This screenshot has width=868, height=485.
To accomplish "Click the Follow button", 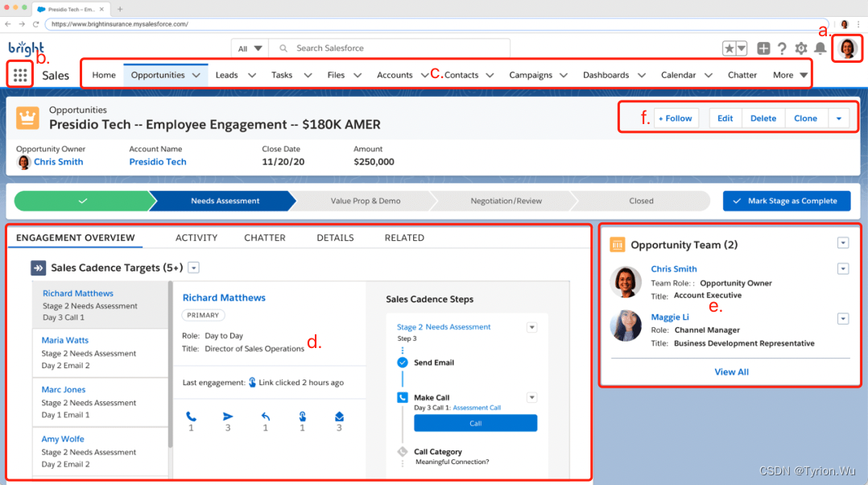I will [x=676, y=118].
